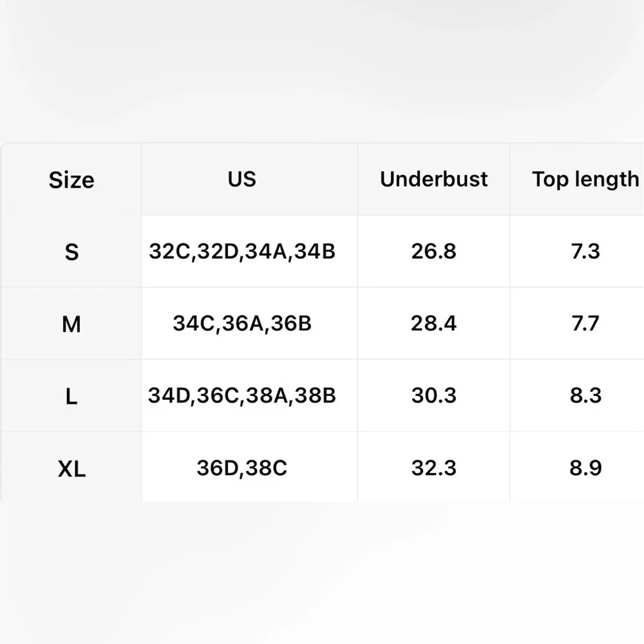Click underbust value 26.8
The height and width of the screenshot is (644, 644).
[433, 251]
